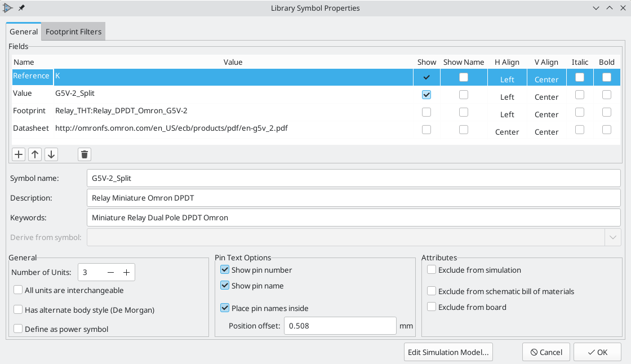Switch to the Footprint Filters tab

(x=74, y=32)
